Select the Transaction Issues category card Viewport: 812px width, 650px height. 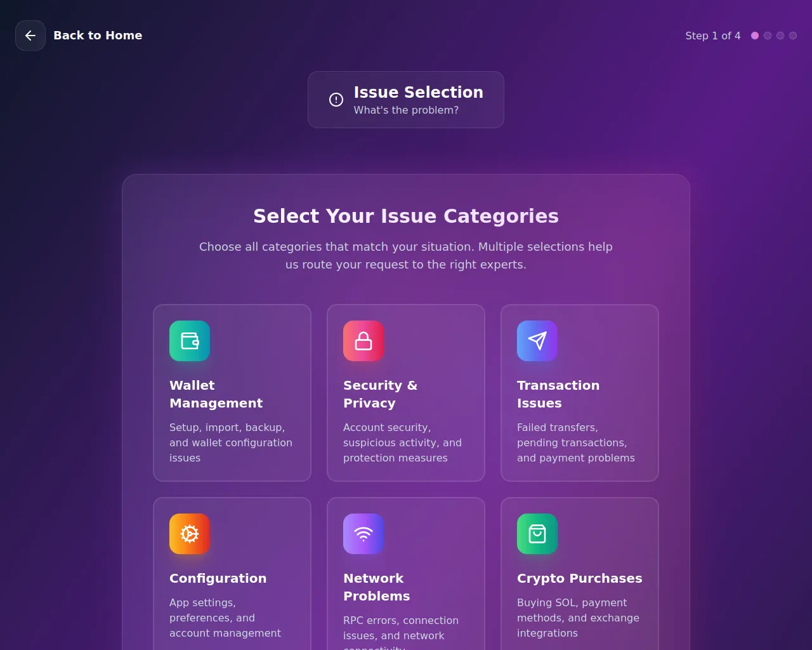pos(580,393)
